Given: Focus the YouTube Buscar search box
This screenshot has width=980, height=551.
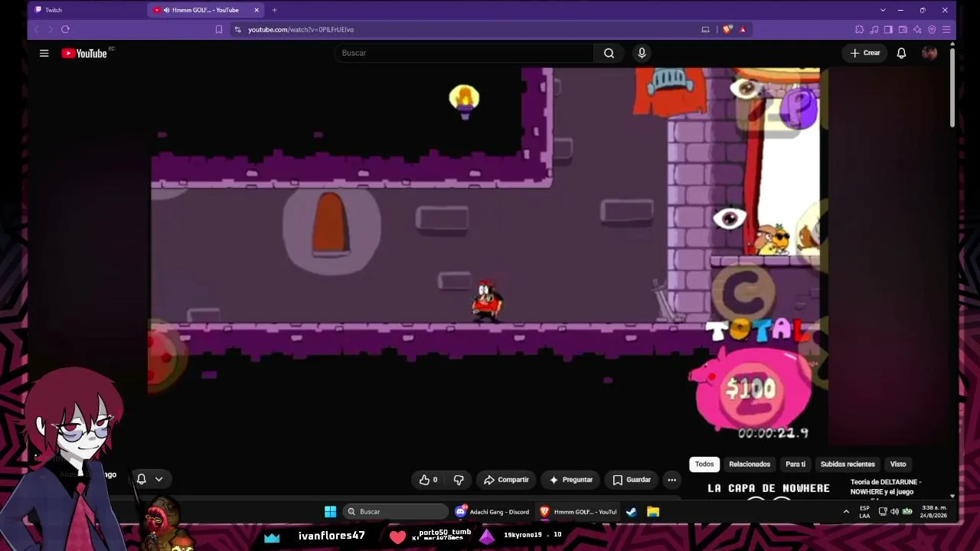Looking at the screenshot, I should [x=464, y=53].
